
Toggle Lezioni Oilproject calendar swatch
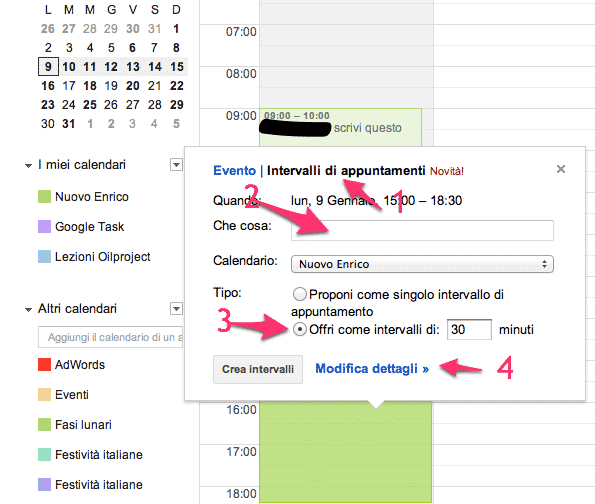click(44, 257)
